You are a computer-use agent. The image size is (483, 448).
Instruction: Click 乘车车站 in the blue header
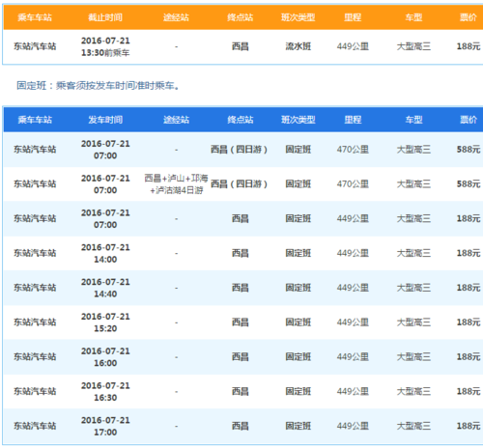(x=35, y=120)
